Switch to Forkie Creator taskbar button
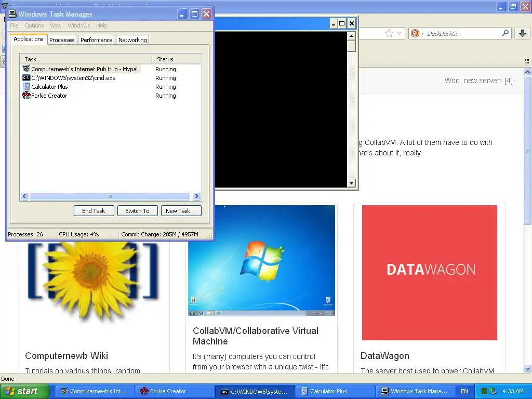Viewport: 532px width, 399px height. 175,391
